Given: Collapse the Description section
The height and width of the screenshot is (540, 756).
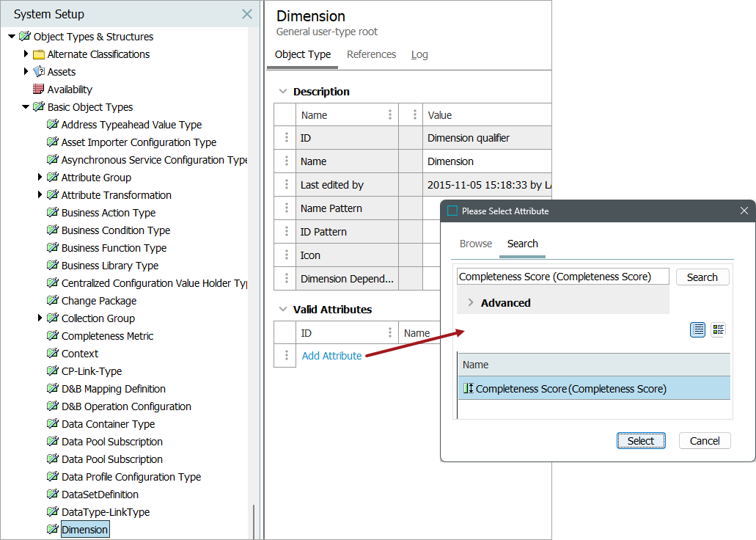Looking at the screenshot, I should [x=282, y=92].
